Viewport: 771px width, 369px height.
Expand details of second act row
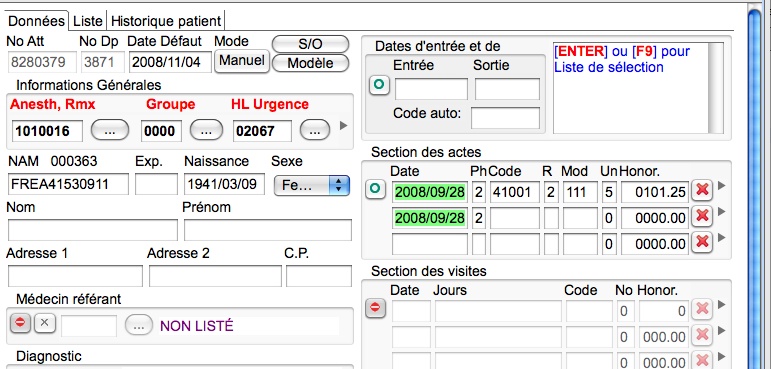(721, 211)
